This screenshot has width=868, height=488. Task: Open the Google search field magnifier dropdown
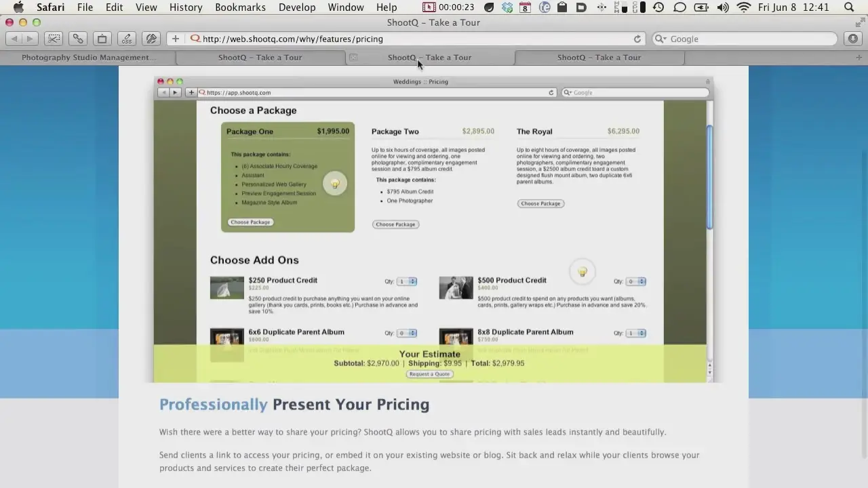click(662, 39)
